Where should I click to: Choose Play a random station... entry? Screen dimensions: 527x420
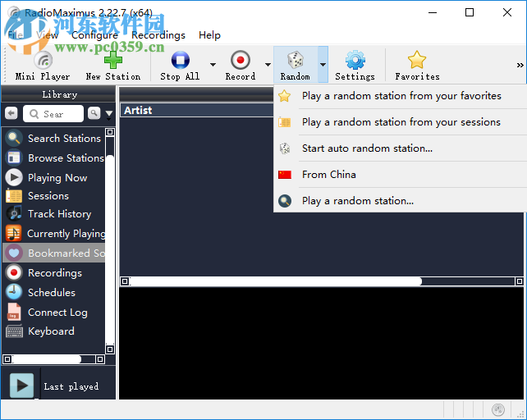[401, 201]
